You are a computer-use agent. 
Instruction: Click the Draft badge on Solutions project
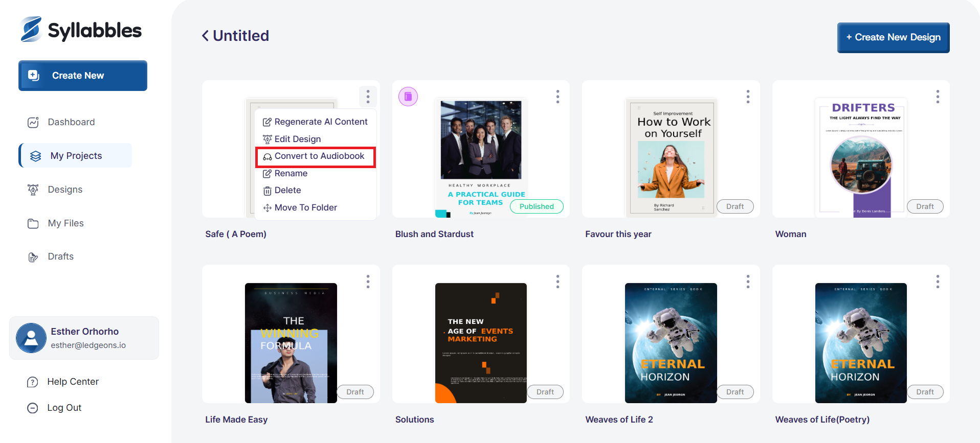coord(545,392)
